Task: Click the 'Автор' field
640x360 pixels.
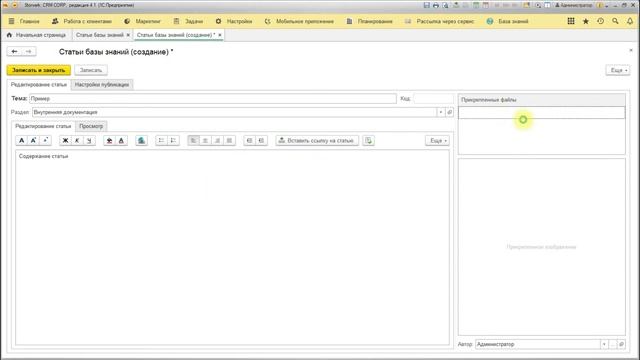Action: pos(538,344)
